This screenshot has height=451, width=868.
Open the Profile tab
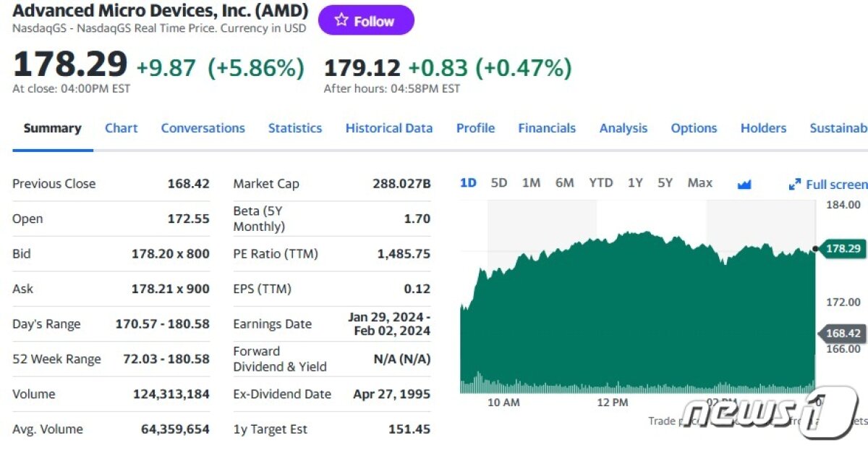[x=475, y=128]
